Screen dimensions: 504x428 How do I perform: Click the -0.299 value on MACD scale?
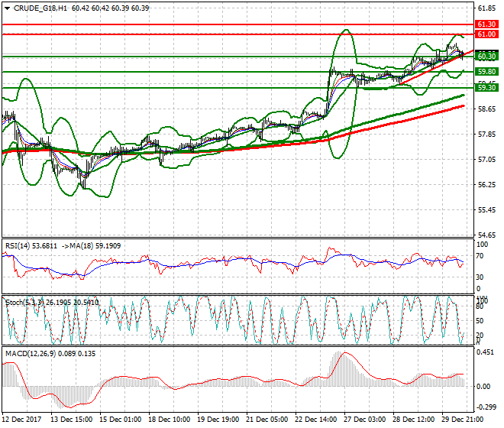[x=486, y=407]
